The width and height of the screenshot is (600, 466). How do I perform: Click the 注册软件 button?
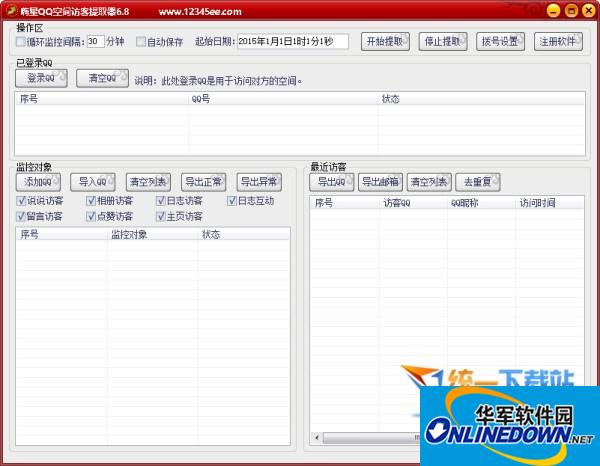tap(558, 41)
